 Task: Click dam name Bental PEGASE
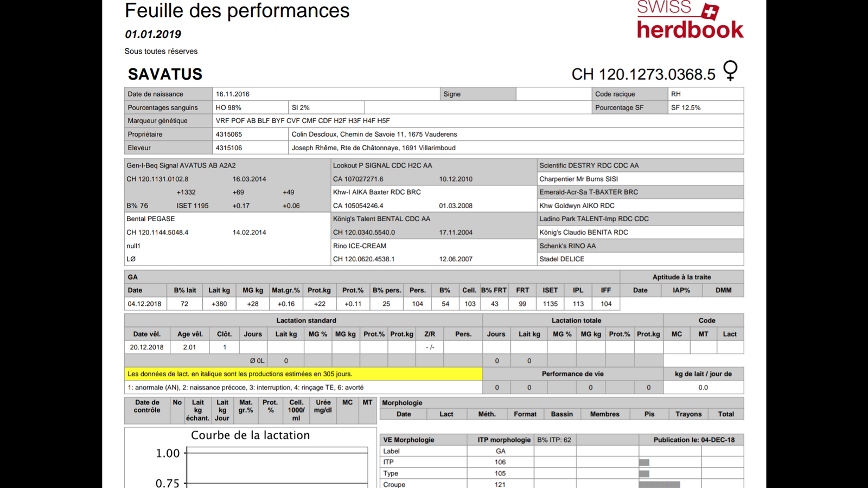click(150, 219)
